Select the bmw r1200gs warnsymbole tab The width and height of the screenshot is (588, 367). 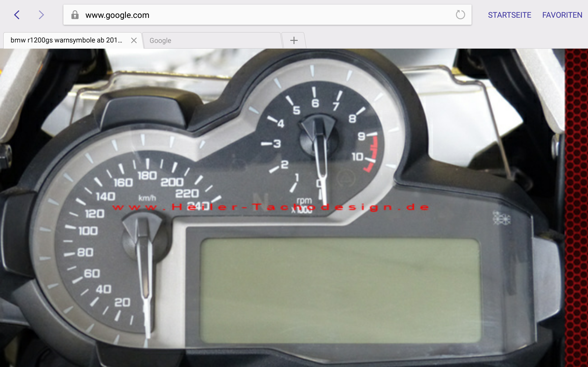tap(66, 40)
